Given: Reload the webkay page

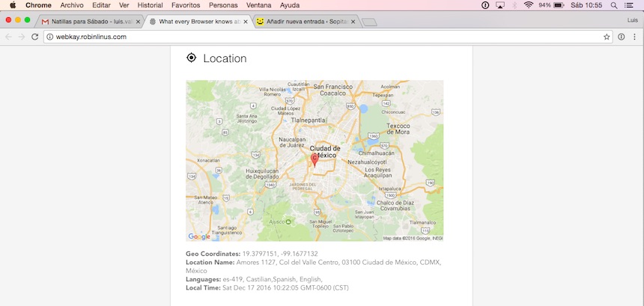Looking at the screenshot, I should (x=34, y=36).
